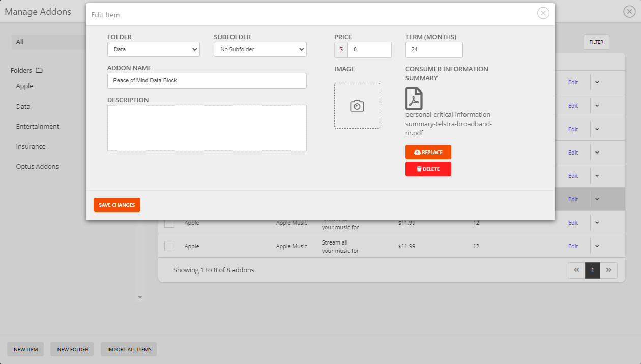Click the Import All Items button
This screenshot has width=641, height=364.
(129, 349)
